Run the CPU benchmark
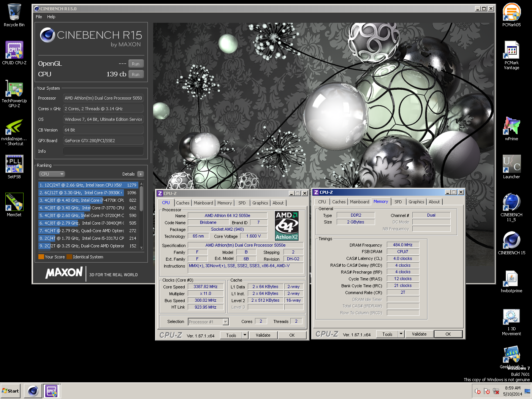The width and height of the screenshot is (532, 399). tap(136, 74)
